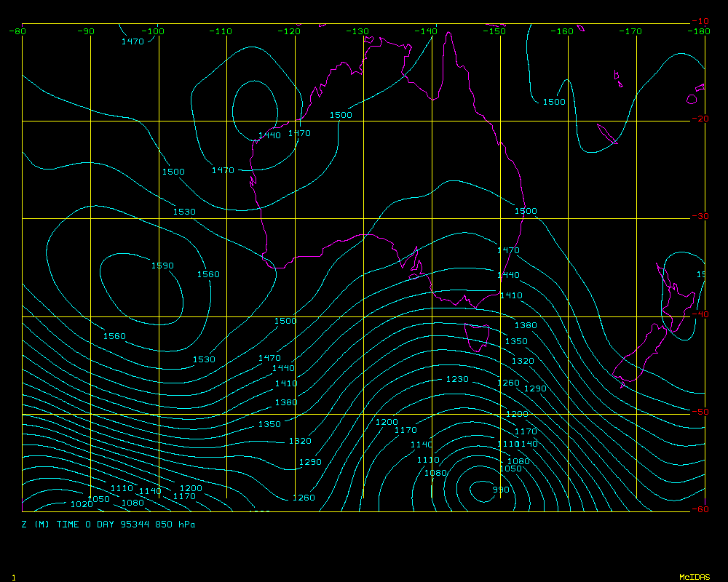Click the 1020 contour label
The image size is (728, 582).
pyautogui.click(x=82, y=504)
